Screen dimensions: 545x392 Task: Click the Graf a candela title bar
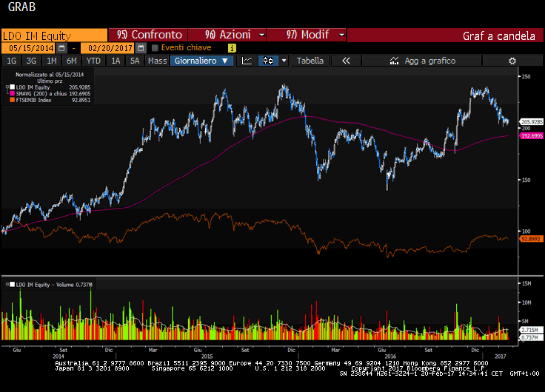(445, 36)
